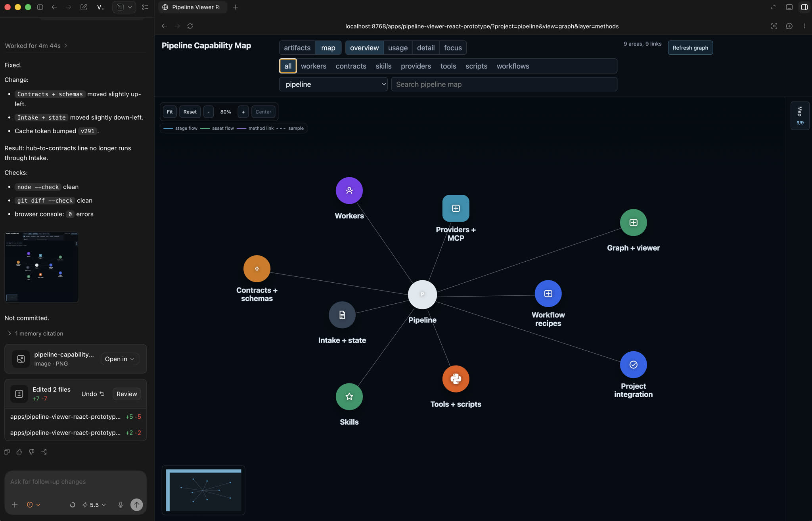This screenshot has height=521, width=812.
Task: Select the focus view tab
Action: 453,48
